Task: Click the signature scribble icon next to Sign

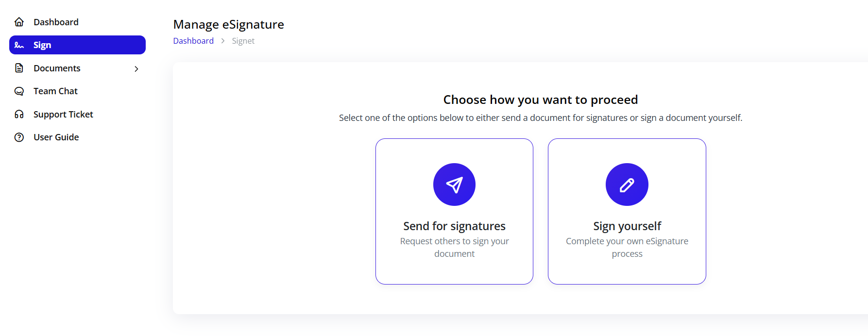Action: (18, 45)
